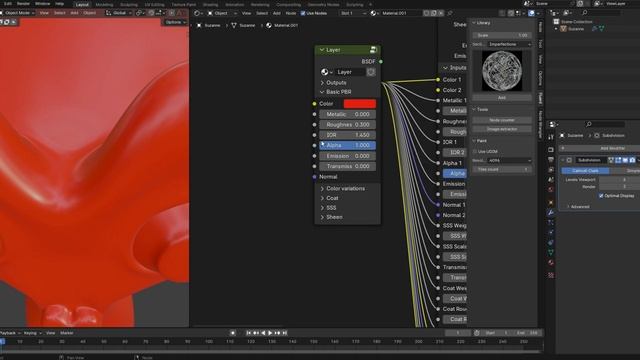The image size is (640, 360).
Task: Open the Slot 1 dropdown
Action: click(x=353, y=13)
